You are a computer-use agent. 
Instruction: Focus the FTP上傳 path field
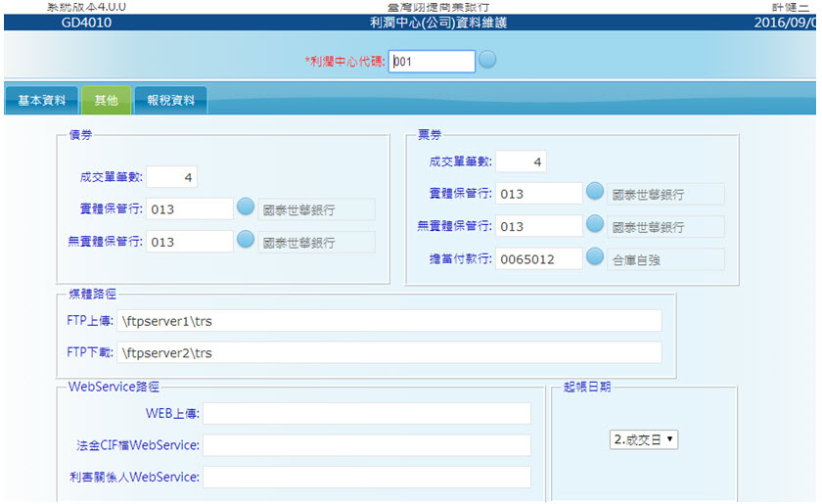pyautogui.click(x=388, y=321)
